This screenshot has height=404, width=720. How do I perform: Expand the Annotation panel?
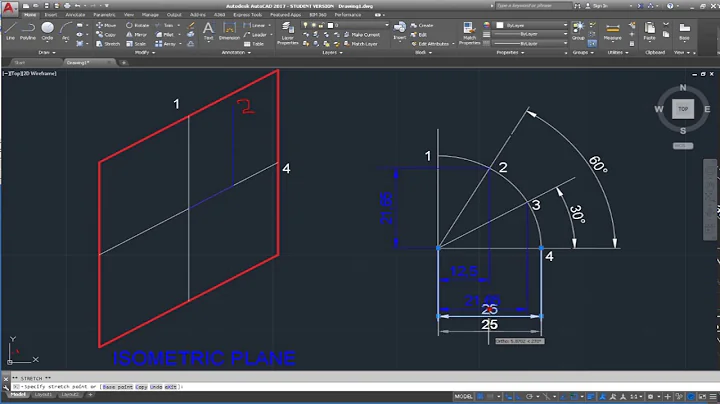[x=236, y=52]
